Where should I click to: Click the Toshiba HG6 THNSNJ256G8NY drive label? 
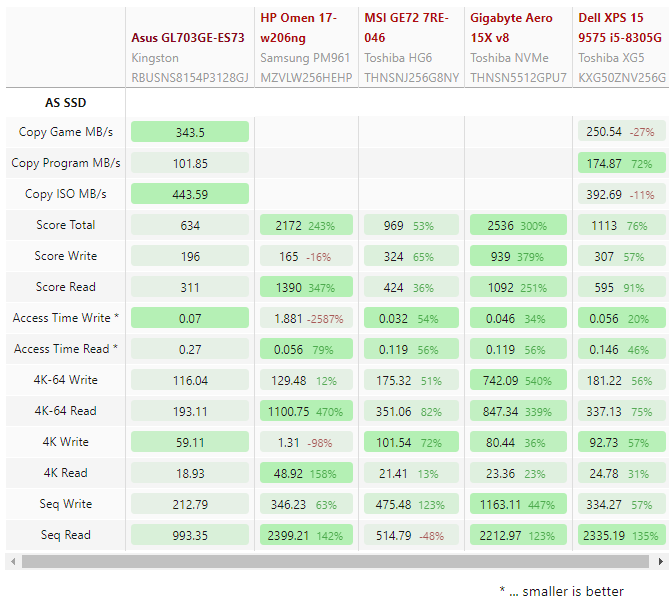coord(411,68)
